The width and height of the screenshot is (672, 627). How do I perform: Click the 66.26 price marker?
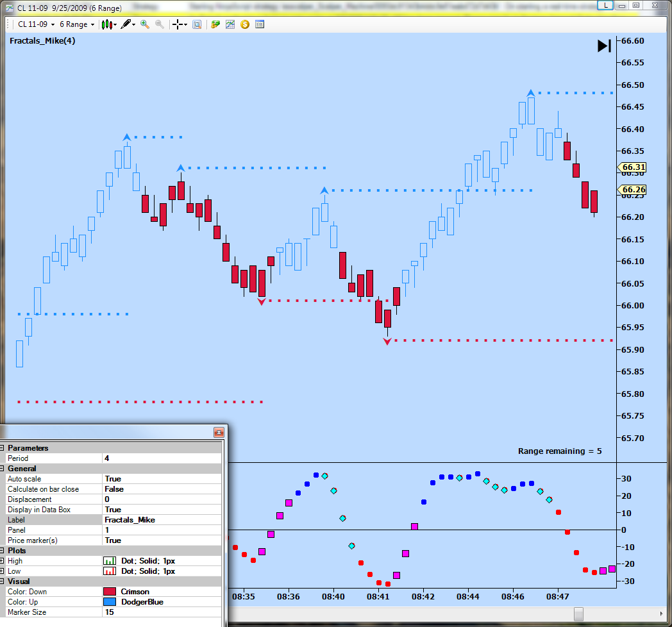[x=632, y=189]
